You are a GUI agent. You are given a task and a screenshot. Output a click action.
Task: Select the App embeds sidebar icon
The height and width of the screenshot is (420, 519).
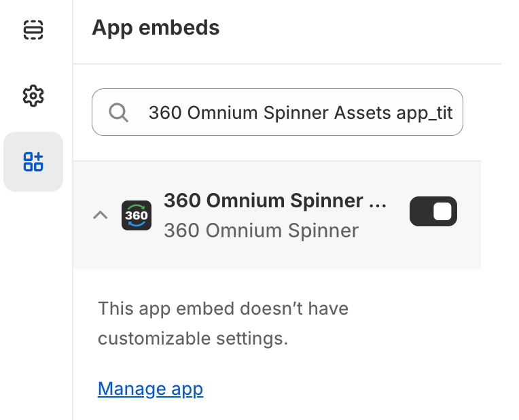pyautogui.click(x=33, y=162)
